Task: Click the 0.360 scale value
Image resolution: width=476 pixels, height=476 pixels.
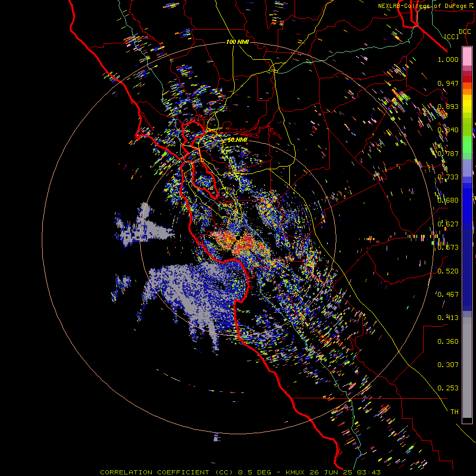Action: click(x=448, y=342)
